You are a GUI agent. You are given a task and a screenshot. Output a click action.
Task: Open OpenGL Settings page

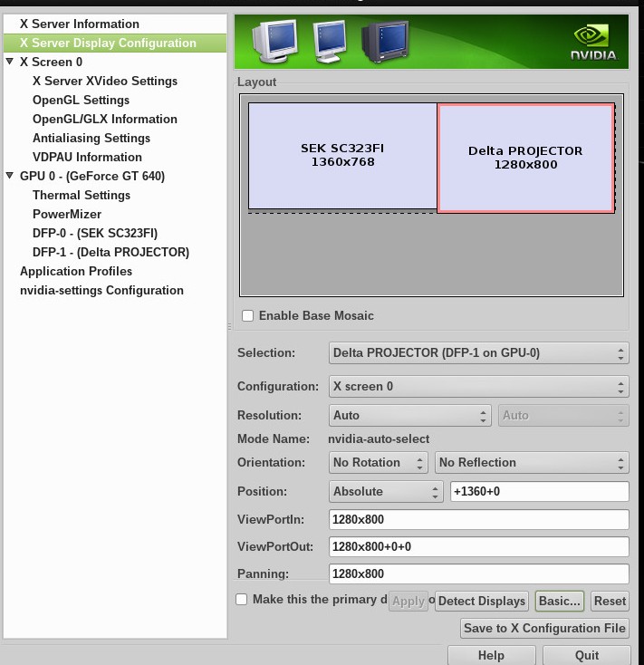click(x=81, y=100)
